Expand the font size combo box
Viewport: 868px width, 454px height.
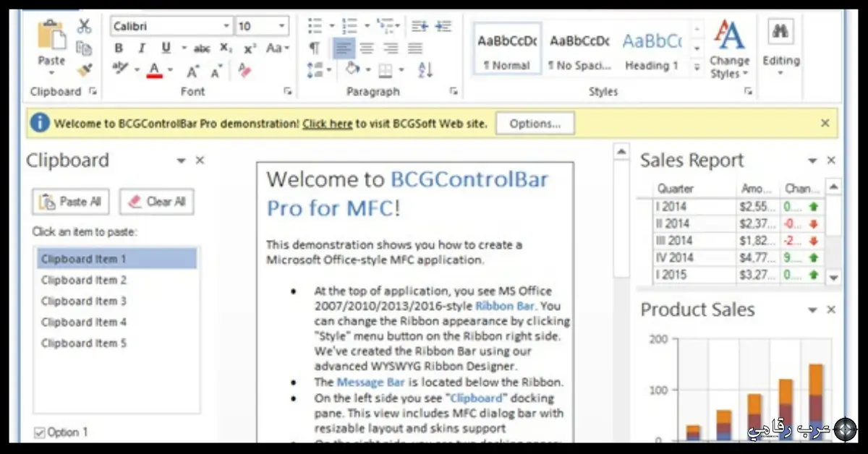281,27
